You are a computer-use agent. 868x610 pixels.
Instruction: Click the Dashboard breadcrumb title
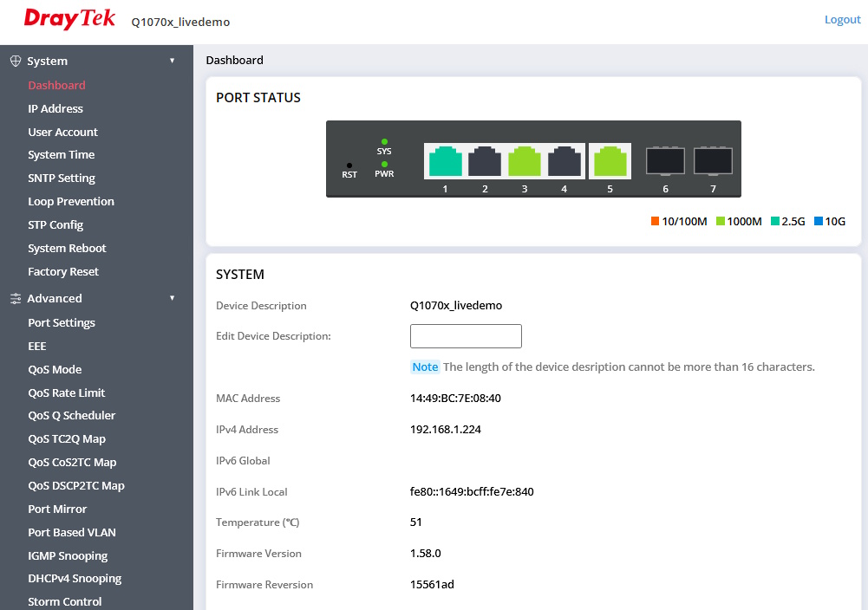point(235,61)
